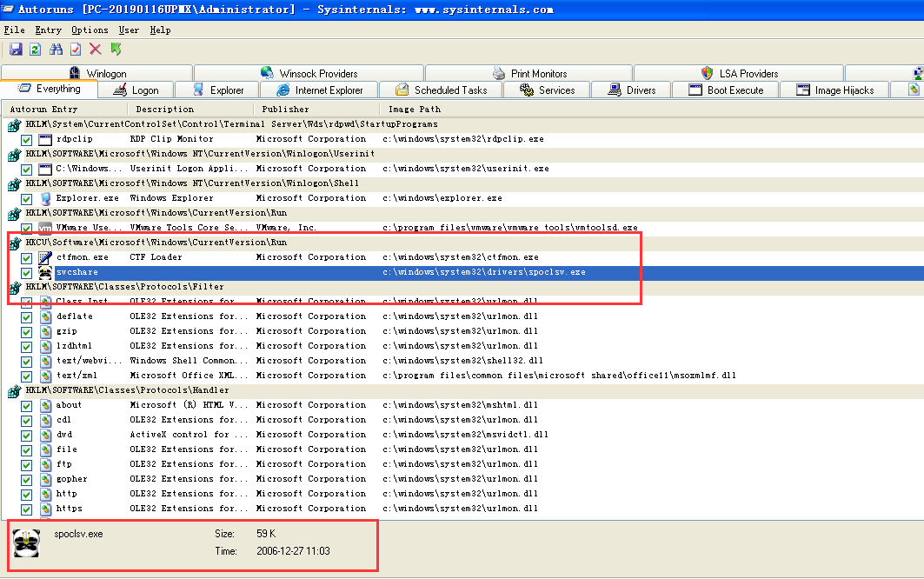
Task: Expand the Entry menu
Action: [48, 30]
